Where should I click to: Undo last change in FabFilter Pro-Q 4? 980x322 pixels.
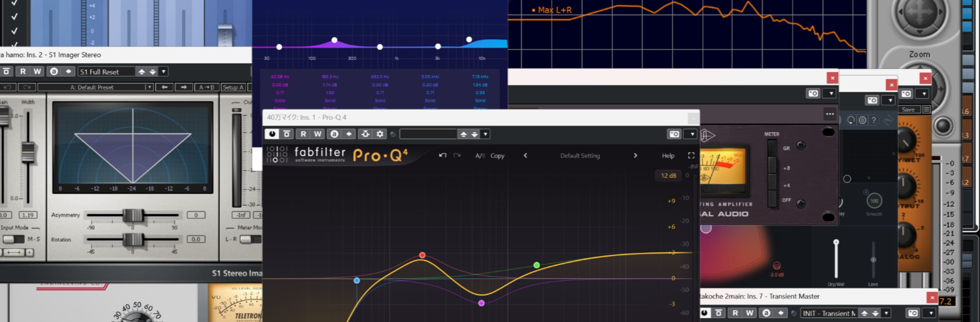click(x=443, y=155)
